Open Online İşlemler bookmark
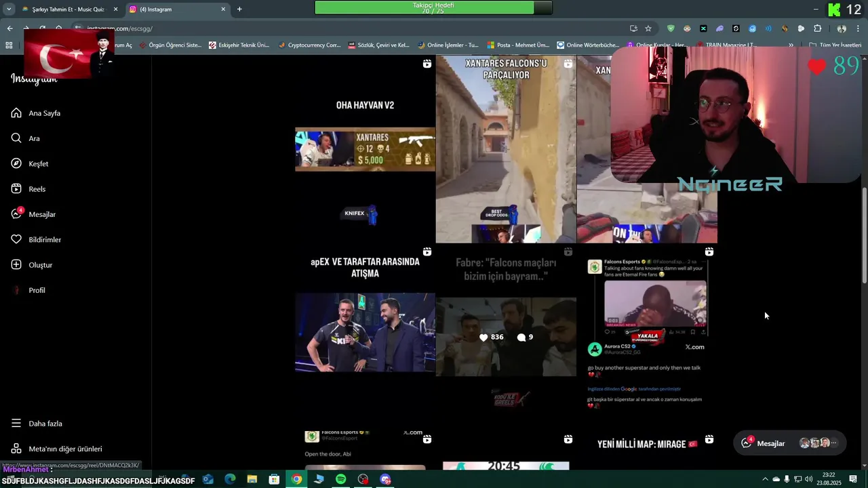The image size is (868, 488). [x=448, y=45]
